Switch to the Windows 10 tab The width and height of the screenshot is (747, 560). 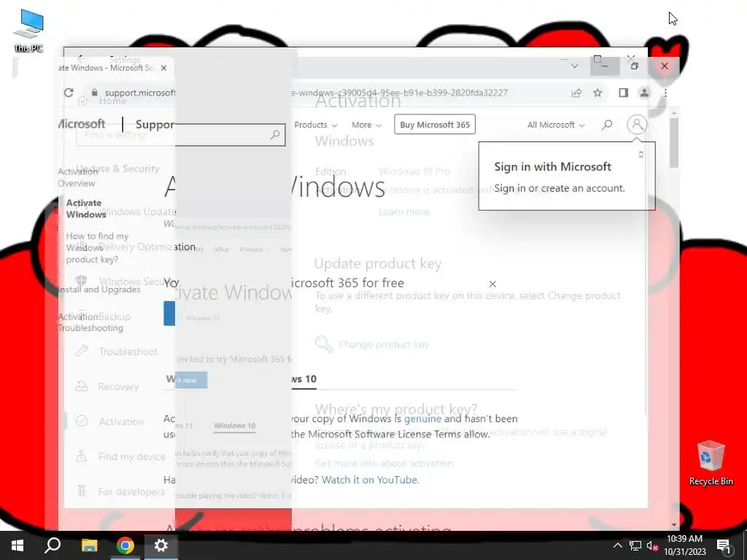(303, 379)
